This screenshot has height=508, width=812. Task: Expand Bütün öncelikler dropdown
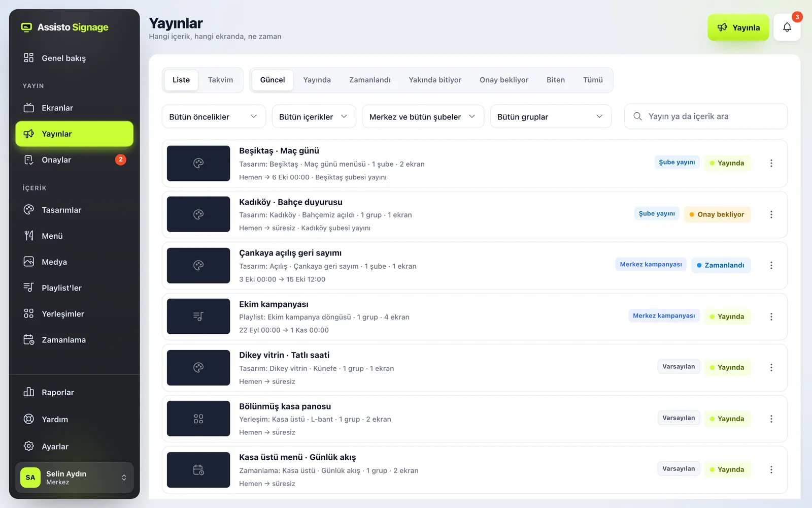click(x=214, y=116)
